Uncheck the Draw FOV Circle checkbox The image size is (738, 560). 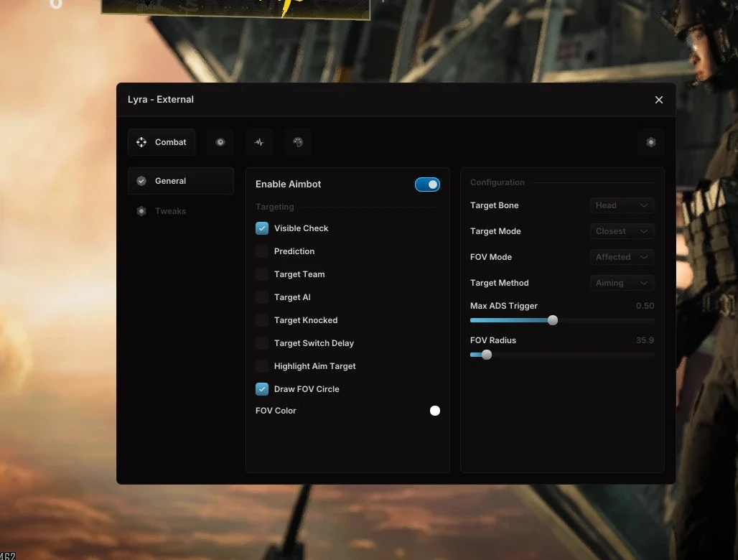[x=262, y=389]
